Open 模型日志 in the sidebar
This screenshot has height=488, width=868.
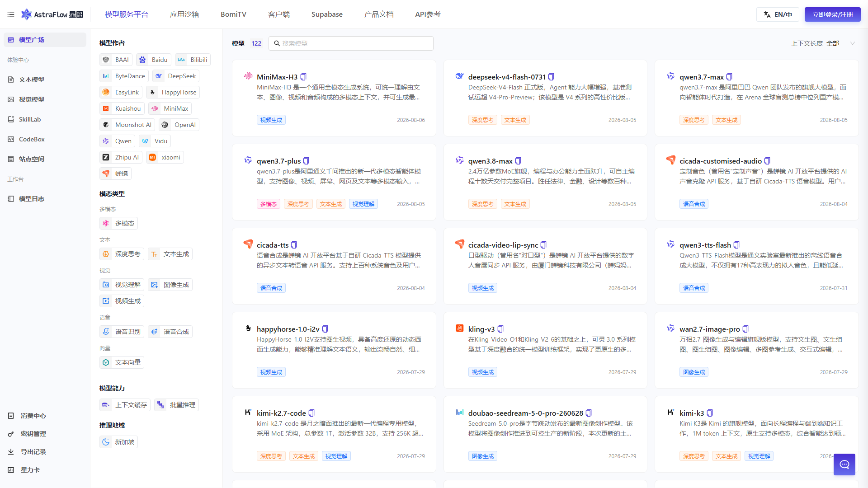pyautogui.click(x=45, y=199)
